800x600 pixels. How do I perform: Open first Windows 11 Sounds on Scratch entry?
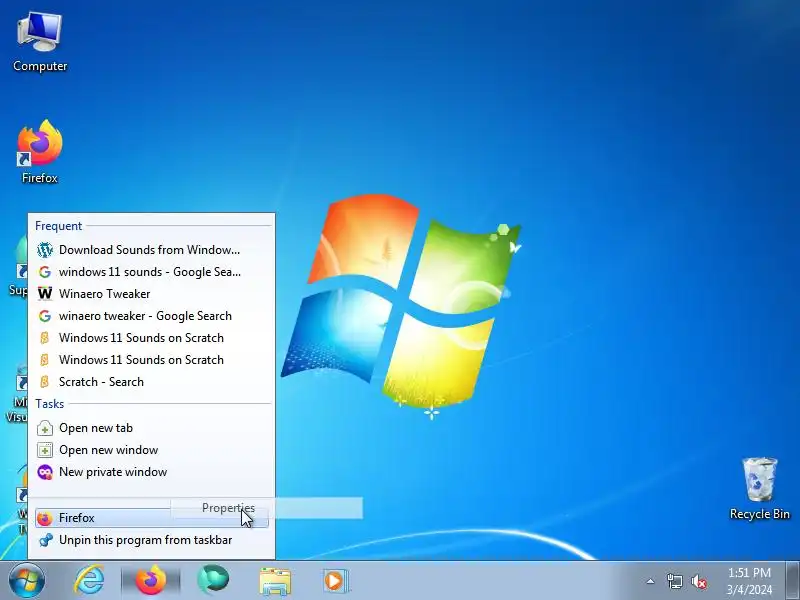(152, 338)
